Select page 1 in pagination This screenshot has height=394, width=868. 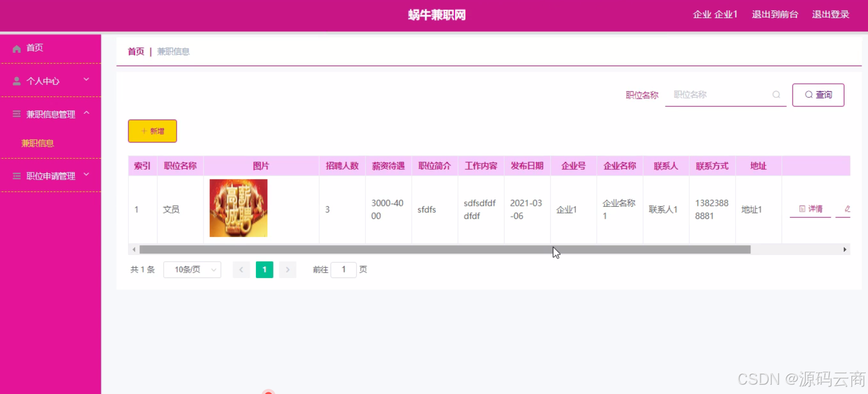(265, 270)
